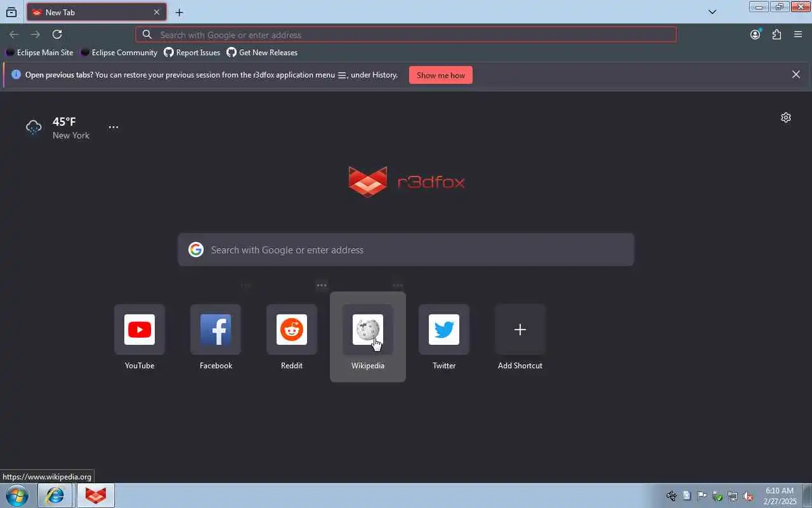The image size is (812, 508).
Task: Open the Action Center flag icon
Action: click(702, 496)
